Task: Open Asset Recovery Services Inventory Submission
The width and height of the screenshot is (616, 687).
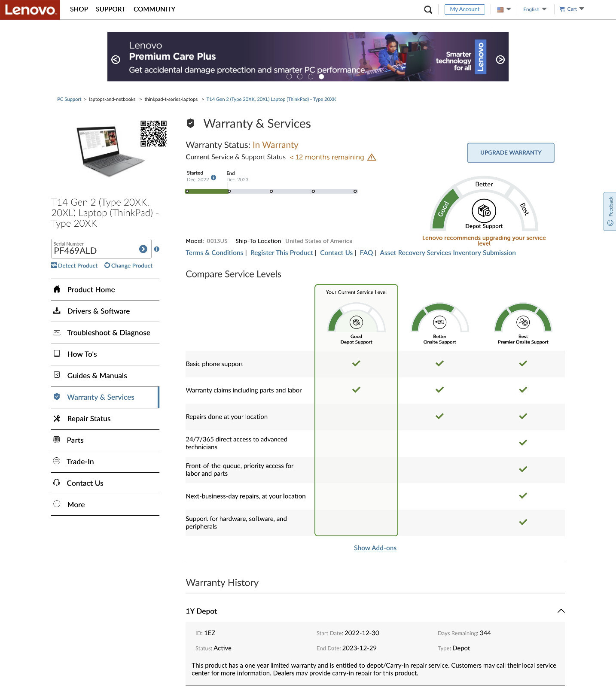Action: click(x=448, y=253)
